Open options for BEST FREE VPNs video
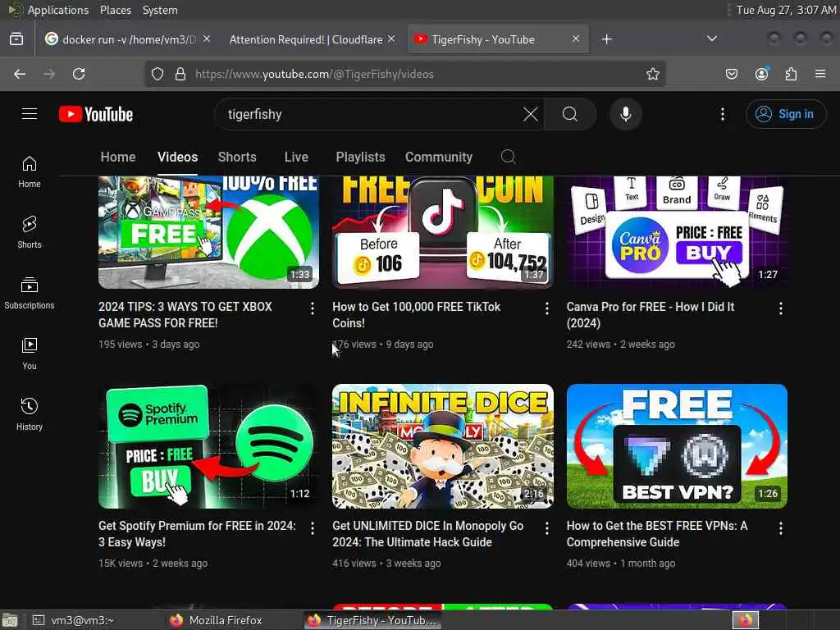Screen dimensions: 840x630 781,528
